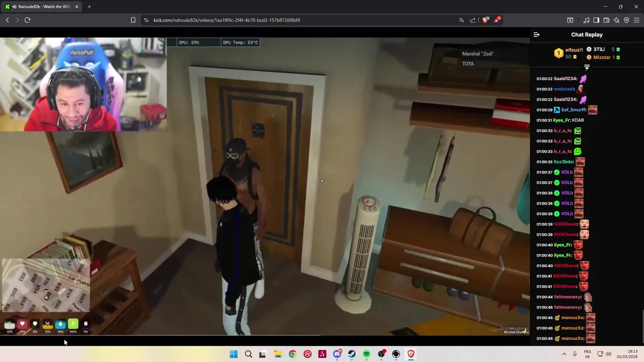Open Windows taskbar search
The height and width of the screenshot is (362, 644).
(248, 354)
